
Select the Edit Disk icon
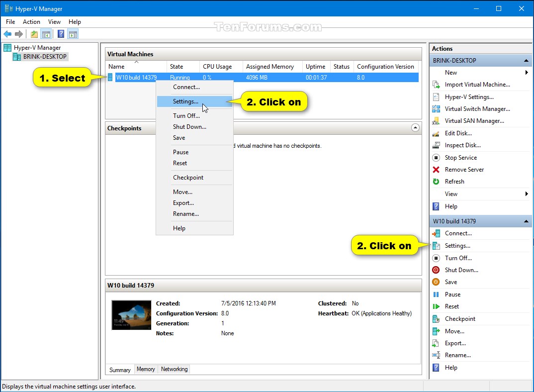point(436,133)
